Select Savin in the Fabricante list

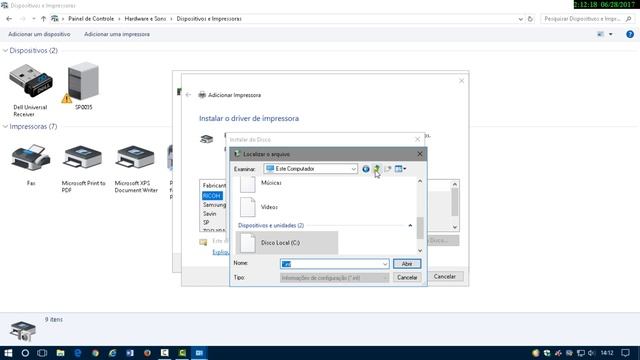(x=209, y=213)
